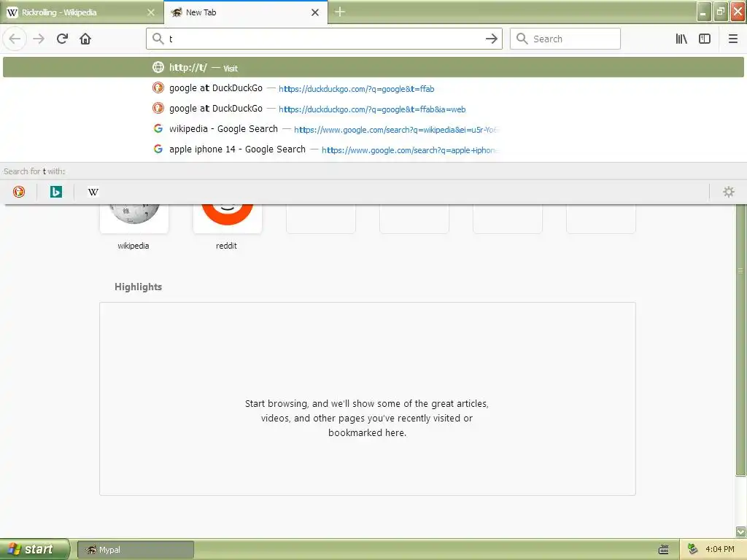
Task: Open the hamburger application menu
Action: click(x=733, y=39)
